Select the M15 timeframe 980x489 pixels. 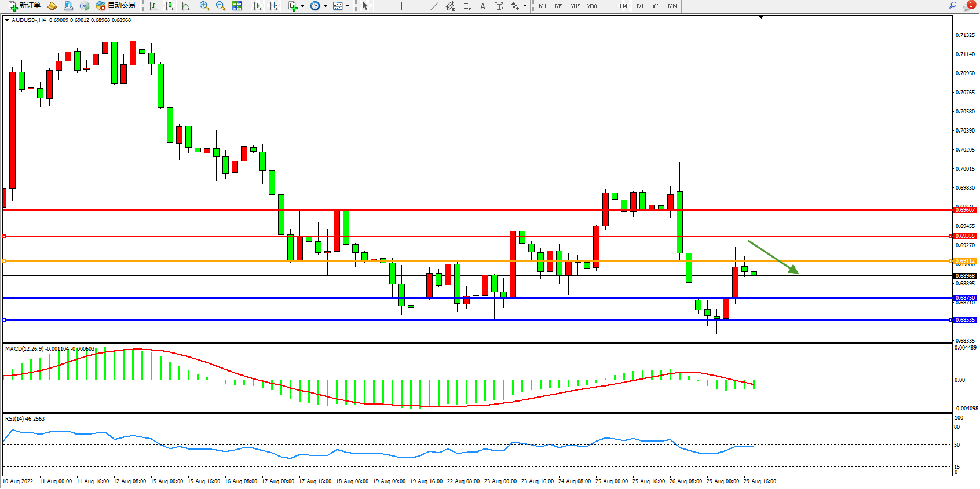point(575,6)
